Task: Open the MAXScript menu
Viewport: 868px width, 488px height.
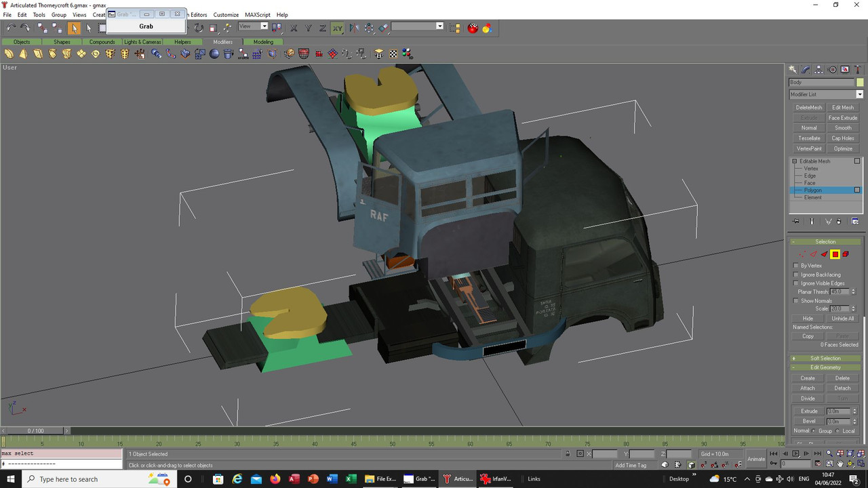Action: (x=258, y=14)
